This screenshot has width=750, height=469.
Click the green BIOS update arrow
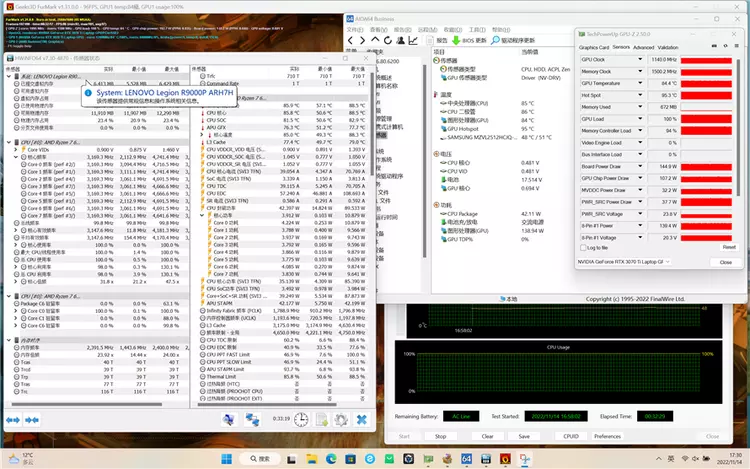pos(456,41)
